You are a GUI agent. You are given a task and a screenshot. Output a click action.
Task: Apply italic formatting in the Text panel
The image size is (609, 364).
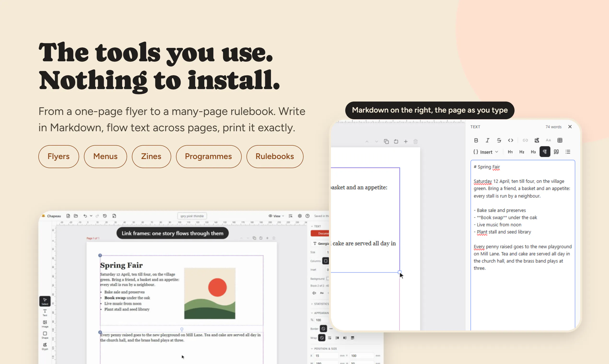pyautogui.click(x=487, y=140)
